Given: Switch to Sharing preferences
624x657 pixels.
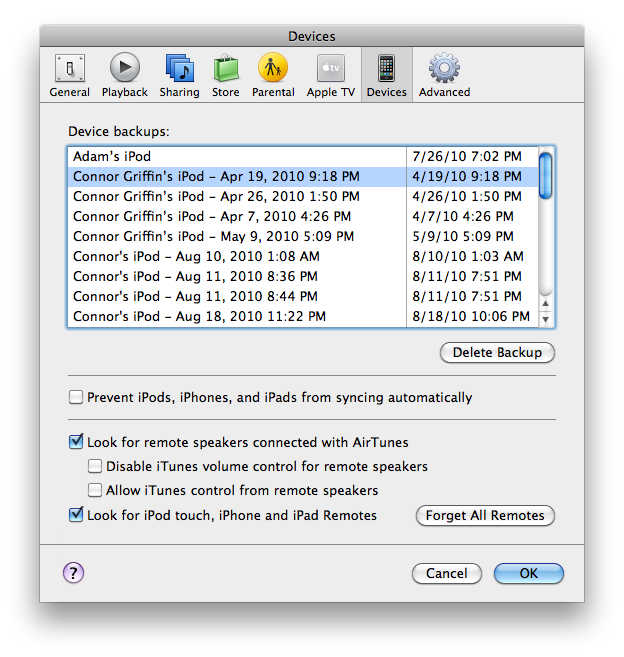Looking at the screenshot, I should click(179, 75).
